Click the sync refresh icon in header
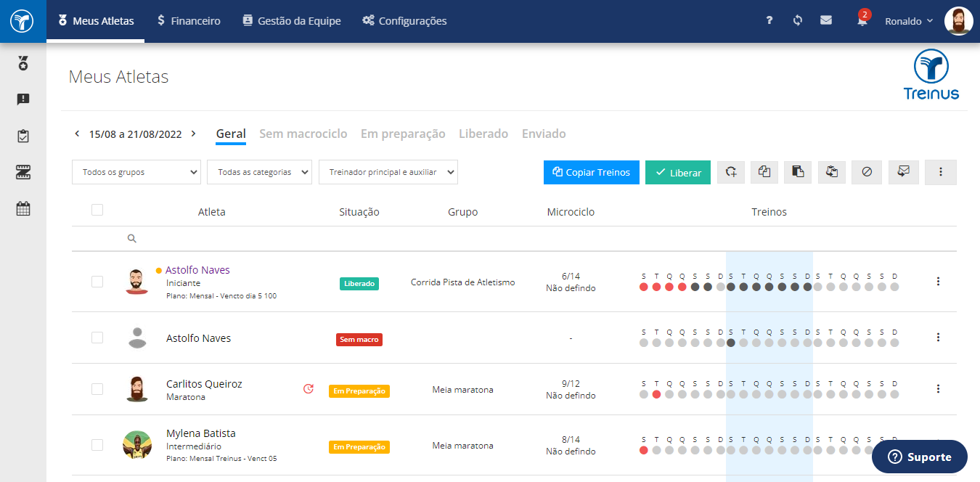 (798, 20)
